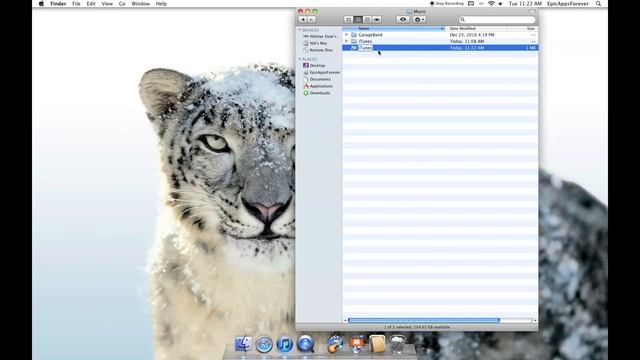
Task: Expand the GarageBand folder disclosure triangle
Action: [347, 35]
